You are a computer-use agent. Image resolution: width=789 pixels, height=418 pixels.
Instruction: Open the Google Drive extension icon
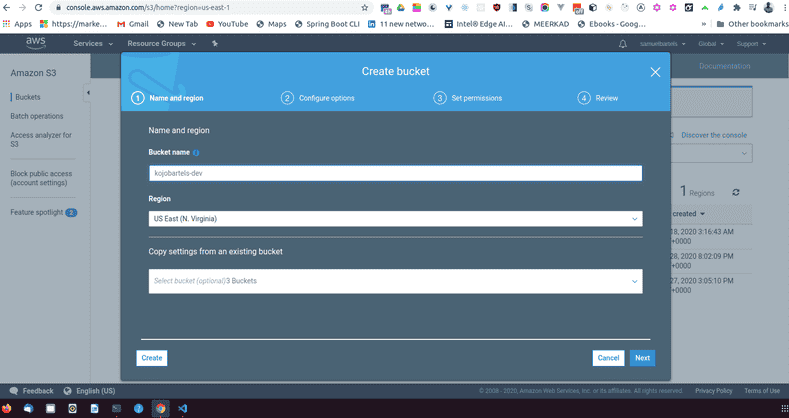click(x=401, y=8)
